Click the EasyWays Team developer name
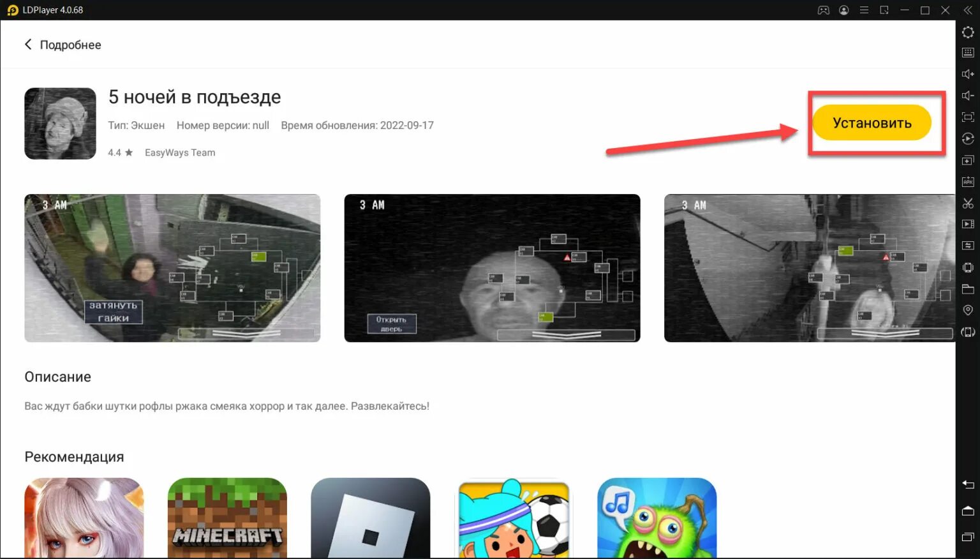The height and width of the screenshot is (559, 980). 180,153
